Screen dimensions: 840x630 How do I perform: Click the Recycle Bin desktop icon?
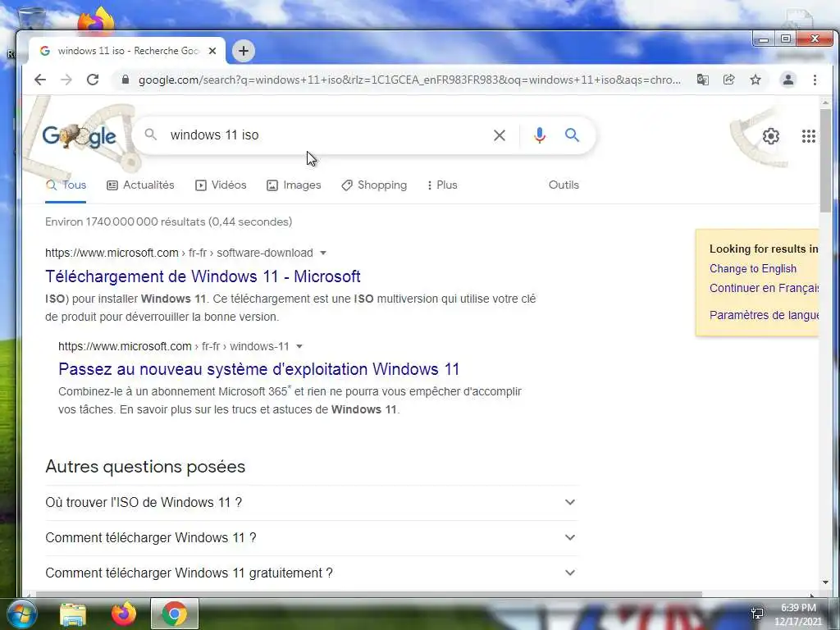31,19
